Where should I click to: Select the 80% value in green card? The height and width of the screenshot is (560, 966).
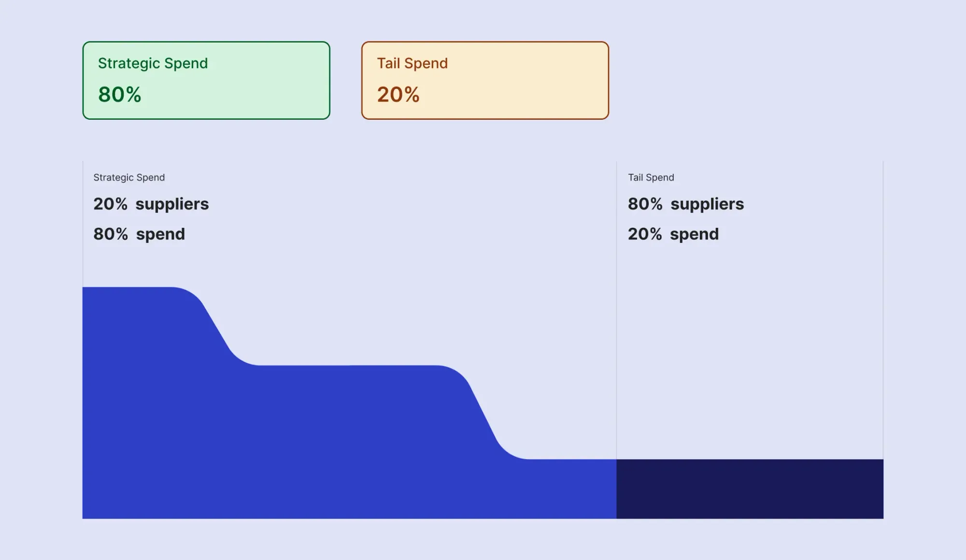click(x=120, y=95)
